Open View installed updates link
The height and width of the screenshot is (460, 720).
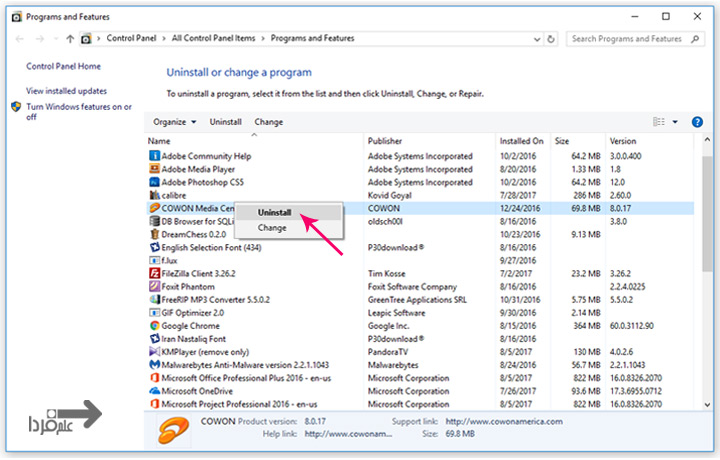[x=66, y=91]
